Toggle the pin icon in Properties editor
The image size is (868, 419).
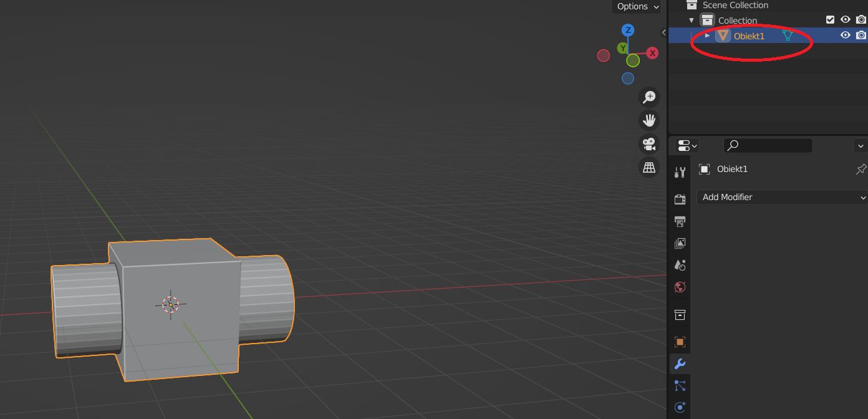coord(861,169)
